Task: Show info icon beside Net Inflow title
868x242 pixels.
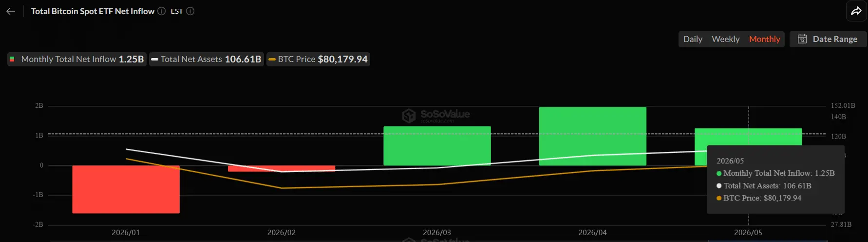Action: pyautogui.click(x=162, y=11)
